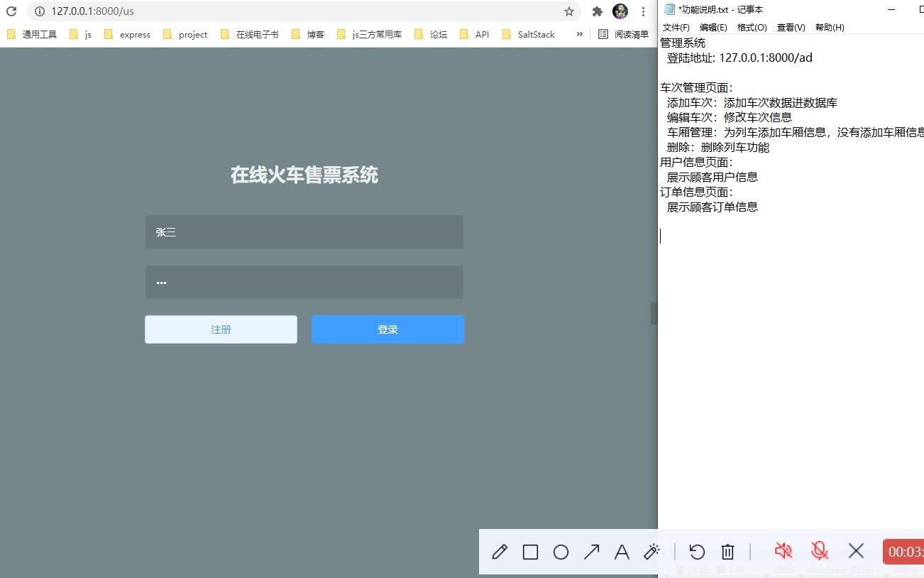
Task: Open Notepad's 格式(O) menu
Action: pos(752,28)
